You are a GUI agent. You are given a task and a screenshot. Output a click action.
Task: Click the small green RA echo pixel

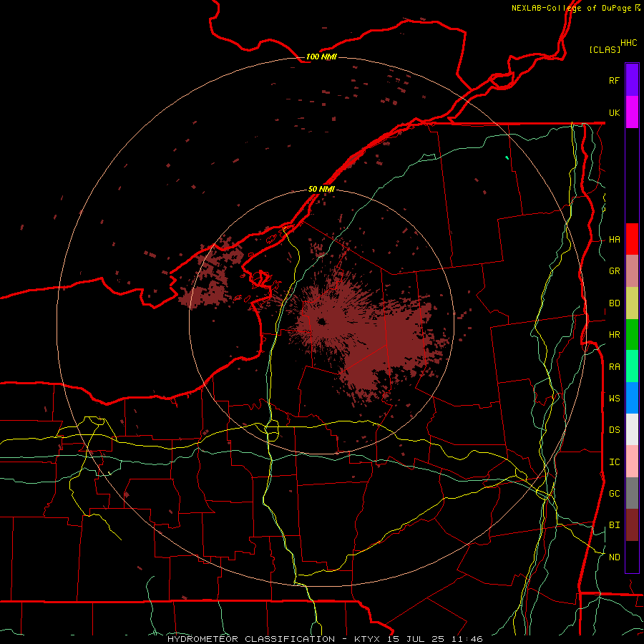pos(507,157)
